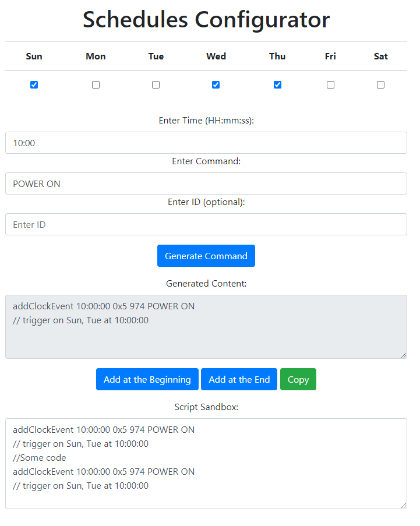Uncheck the Thu day checkbox

[x=277, y=84]
